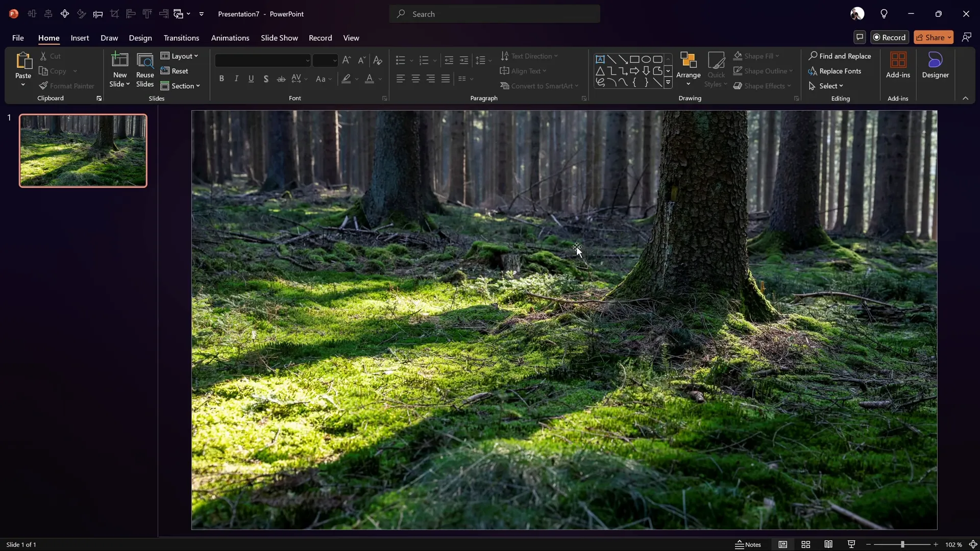The width and height of the screenshot is (980, 551).
Task: Toggle Underline formatting
Action: pos(251,79)
